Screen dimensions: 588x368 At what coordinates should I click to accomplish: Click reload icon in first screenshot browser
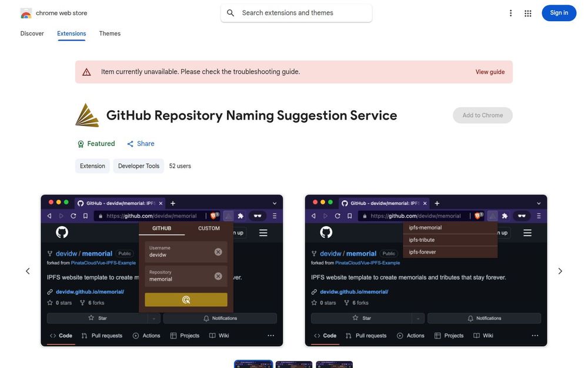73,216
